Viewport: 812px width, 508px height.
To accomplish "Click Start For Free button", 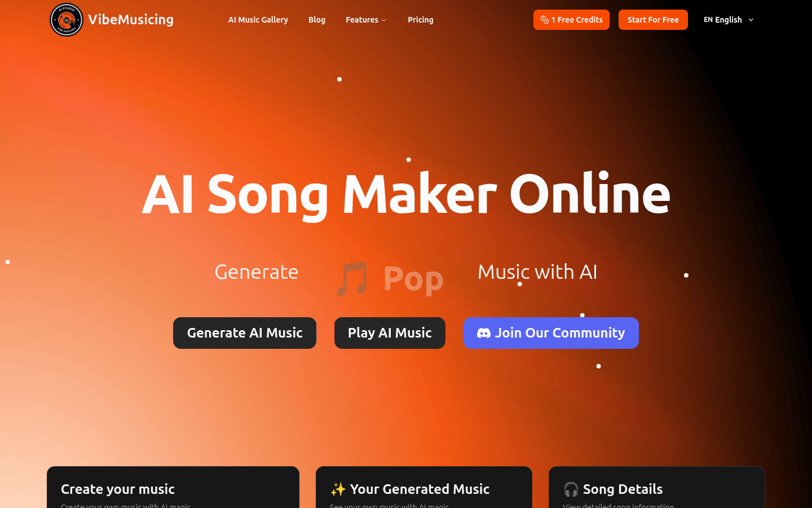I will tap(653, 20).
